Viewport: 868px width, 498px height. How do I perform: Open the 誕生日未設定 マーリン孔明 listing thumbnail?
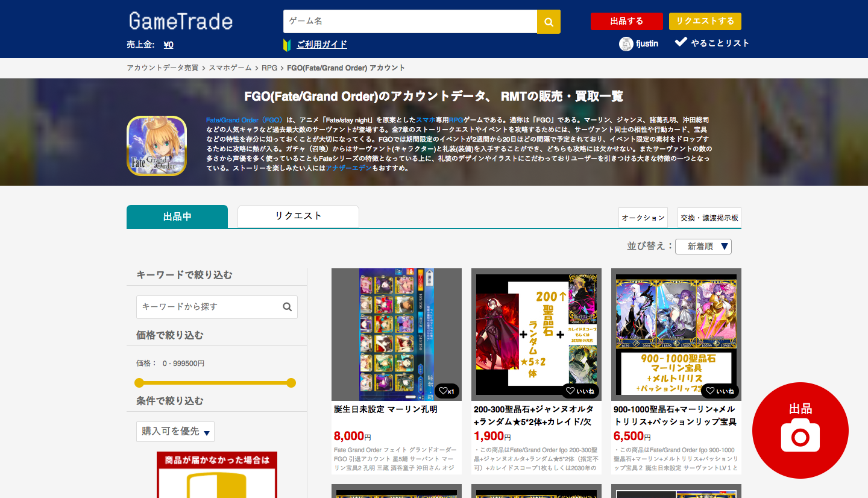click(397, 335)
